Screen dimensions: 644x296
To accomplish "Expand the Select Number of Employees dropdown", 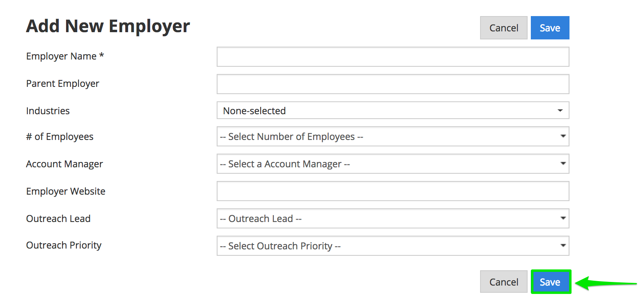I will (x=393, y=137).
